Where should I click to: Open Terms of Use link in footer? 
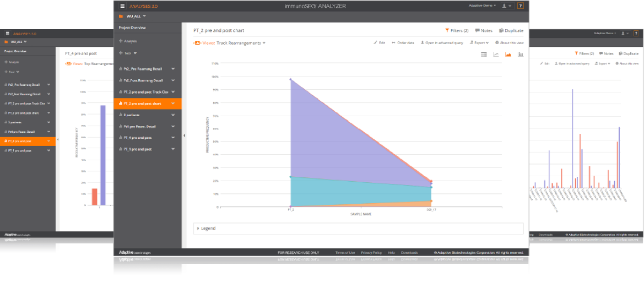[x=345, y=252]
